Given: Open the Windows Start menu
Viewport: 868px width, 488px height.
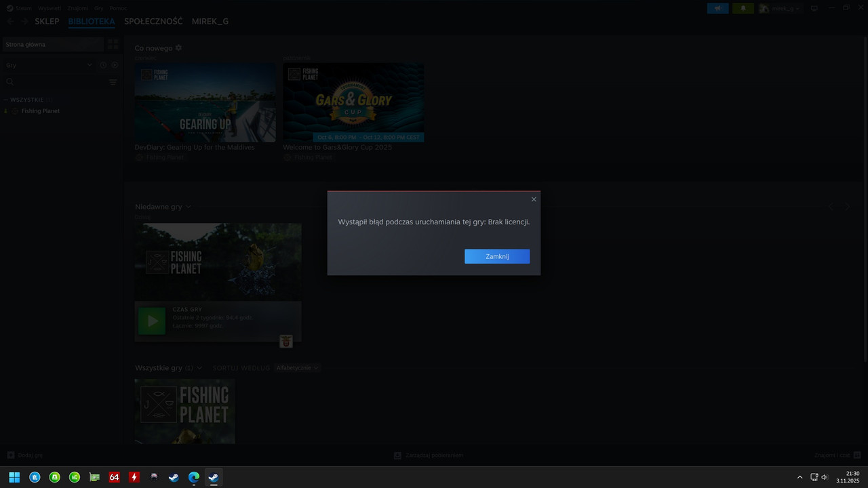Looking at the screenshot, I should point(14,477).
